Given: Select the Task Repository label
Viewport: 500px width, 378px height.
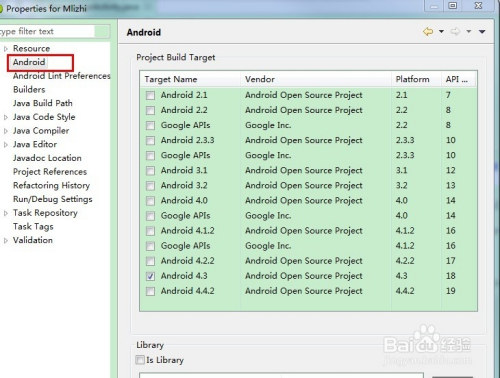Looking at the screenshot, I should (45, 213).
